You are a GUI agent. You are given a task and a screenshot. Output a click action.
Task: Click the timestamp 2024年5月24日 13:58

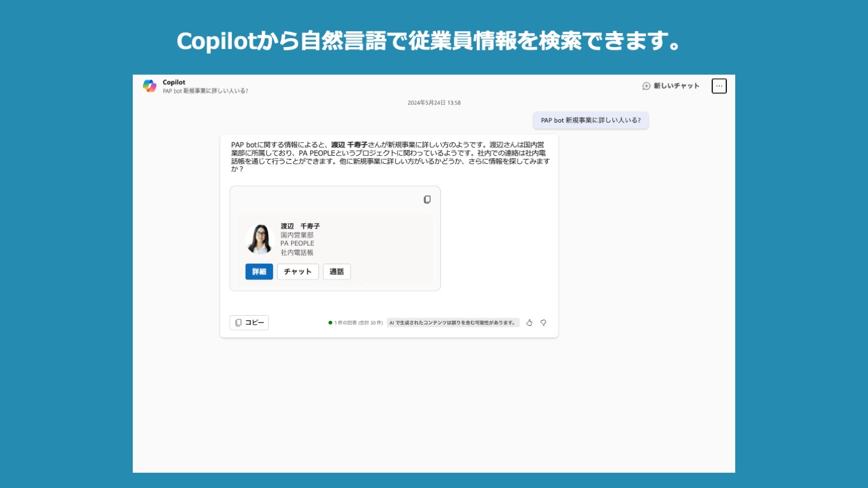(x=434, y=103)
